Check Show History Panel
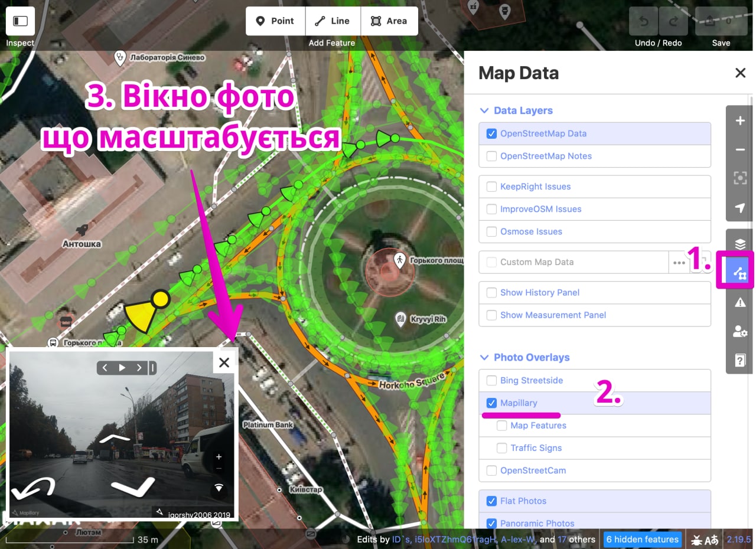The width and height of the screenshot is (756, 549). [491, 292]
